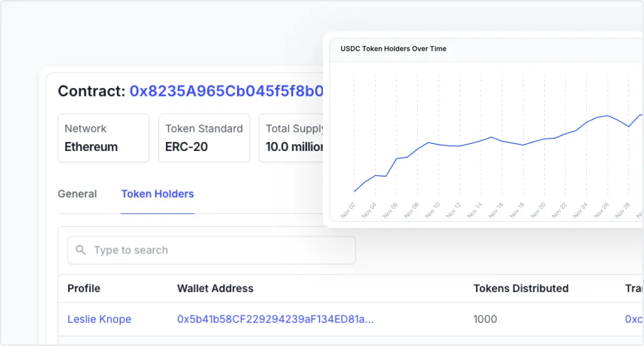
Task: Open wallet address 0x5b41b58CF229294239aF134ED81a
Action: tap(276, 319)
